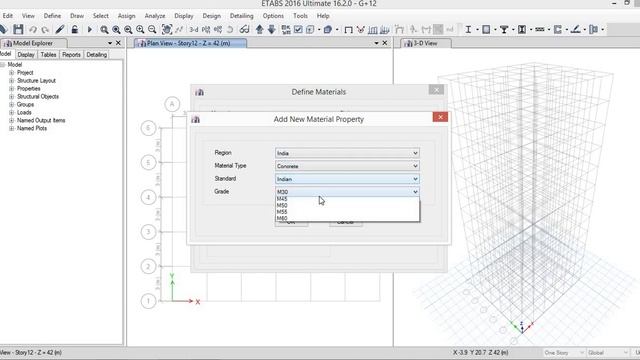Viewport: 640px width, 360px height.
Task: Select M55 from the Grade list
Action: (347, 212)
